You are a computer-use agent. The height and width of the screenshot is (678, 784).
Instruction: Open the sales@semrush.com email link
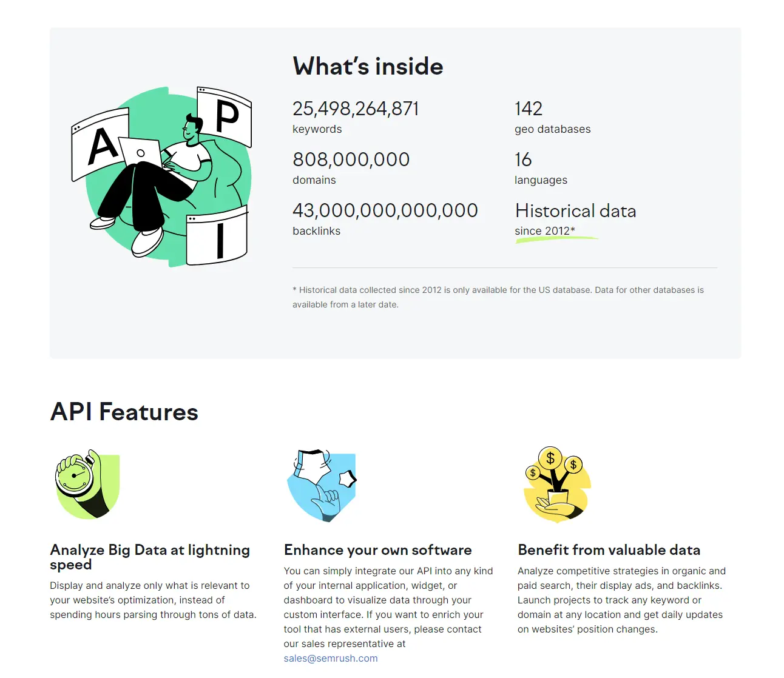pos(331,659)
